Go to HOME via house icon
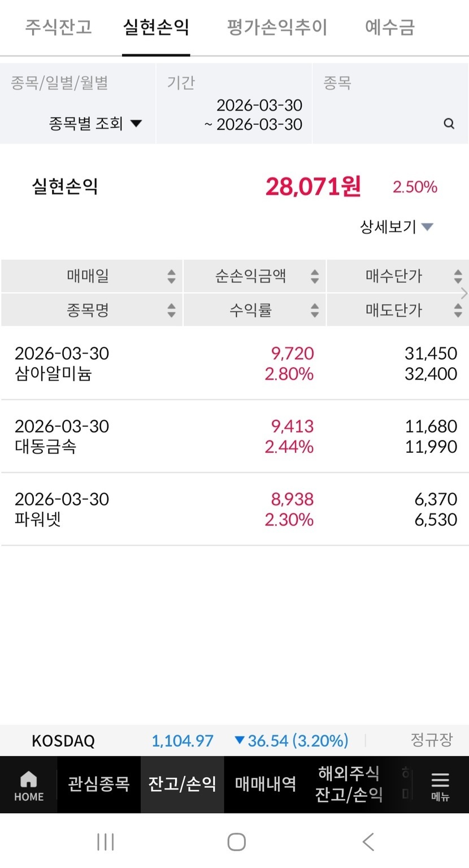This screenshot has width=469, height=868. point(29,786)
